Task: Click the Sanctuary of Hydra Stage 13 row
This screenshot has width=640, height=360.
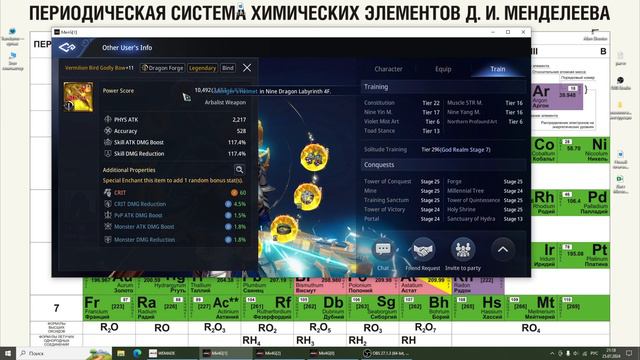Action: click(x=485, y=219)
